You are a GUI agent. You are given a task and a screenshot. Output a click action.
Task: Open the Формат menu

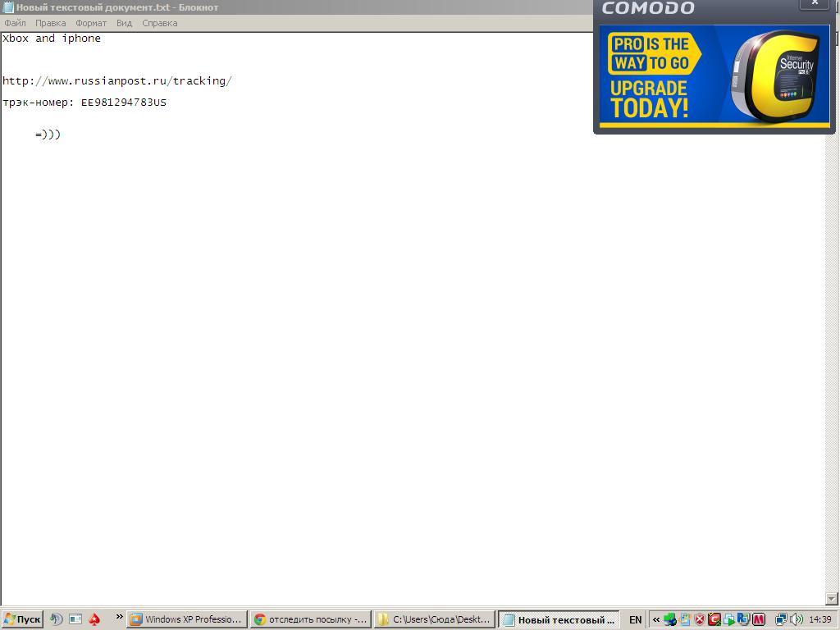point(90,23)
